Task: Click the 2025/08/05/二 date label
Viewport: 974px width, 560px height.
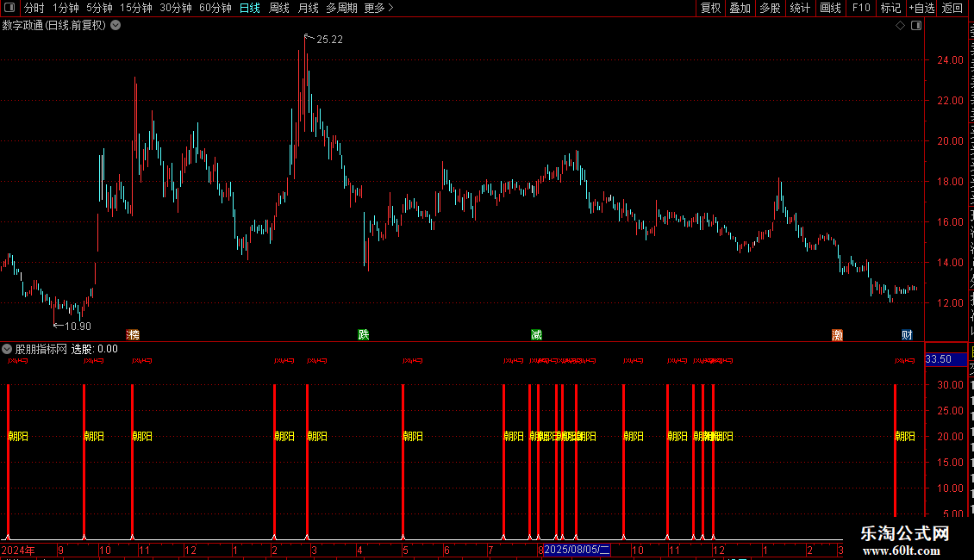Action: [577, 550]
